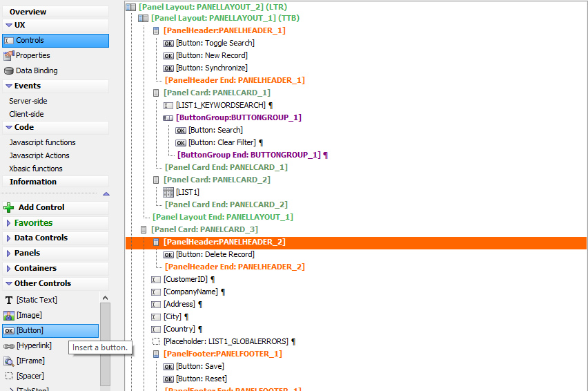This screenshot has height=391, width=588.
Task: Click the textbox icon for Country
Action: click(x=156, y=330)
